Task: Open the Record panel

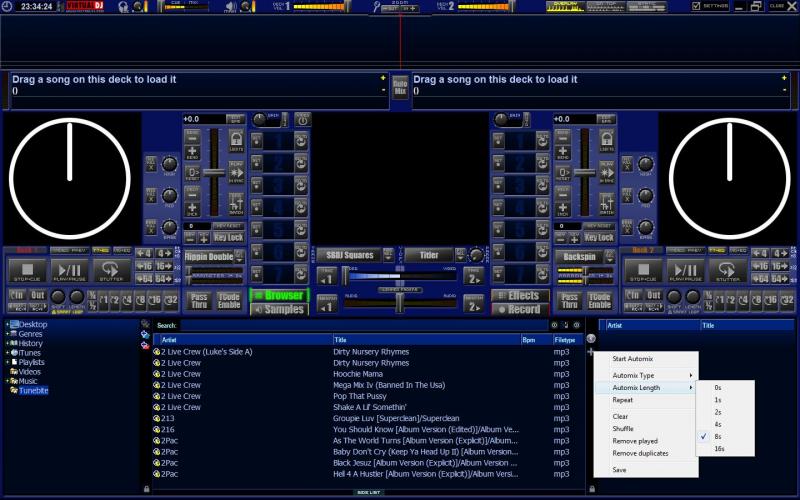Action: [520, 310]
